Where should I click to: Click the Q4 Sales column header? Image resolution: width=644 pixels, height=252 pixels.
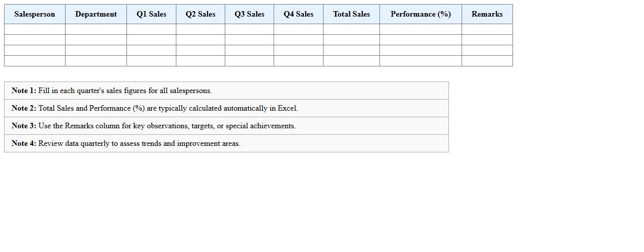(x=298, y=14)
